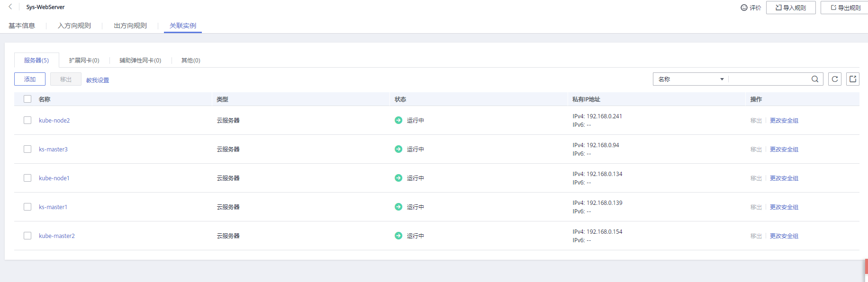Open the kube-node2 server link
This screenshot has width=868, height=282.
(54, 120)
